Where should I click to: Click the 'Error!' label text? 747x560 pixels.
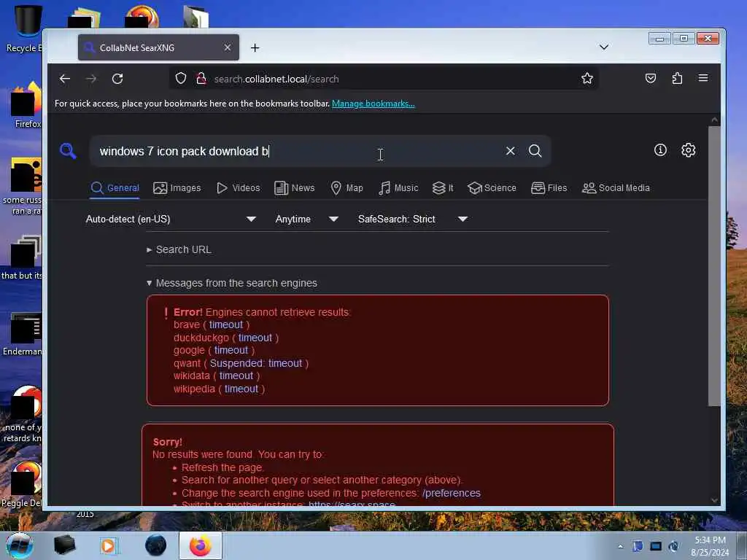(x=187, y=312)
